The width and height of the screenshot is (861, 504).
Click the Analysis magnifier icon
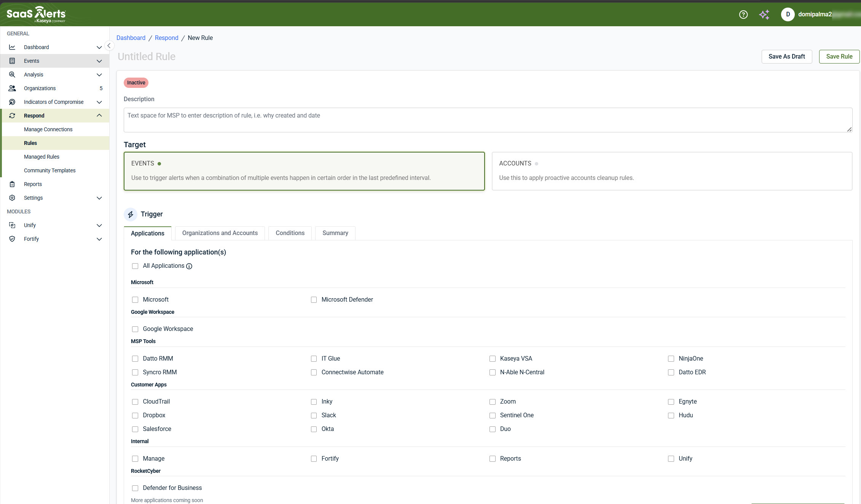(12, 75)
